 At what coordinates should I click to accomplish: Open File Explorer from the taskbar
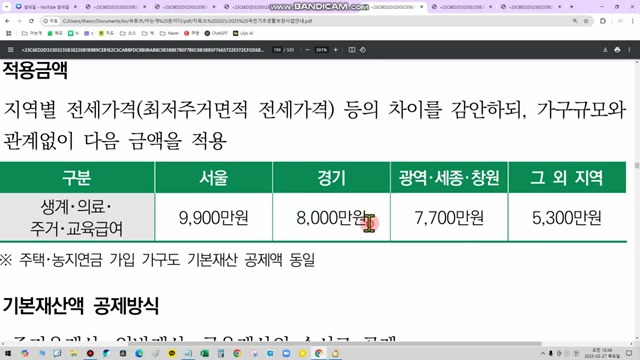point(73,353)
